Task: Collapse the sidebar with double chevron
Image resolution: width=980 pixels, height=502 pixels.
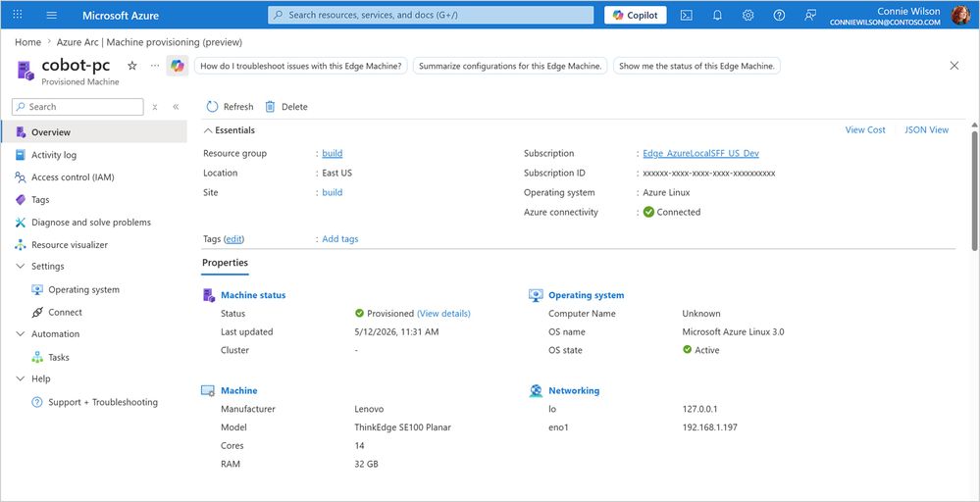Action: [x=176, y=107]
